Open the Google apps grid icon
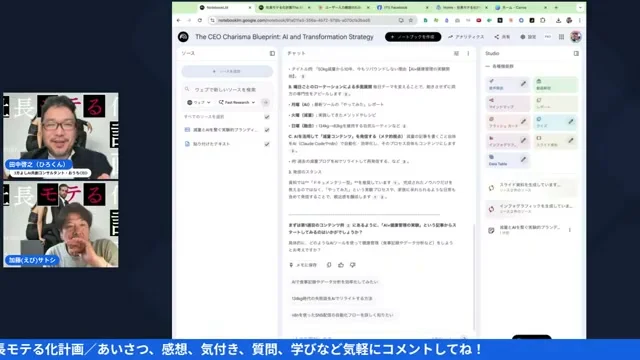 (561, 37)
